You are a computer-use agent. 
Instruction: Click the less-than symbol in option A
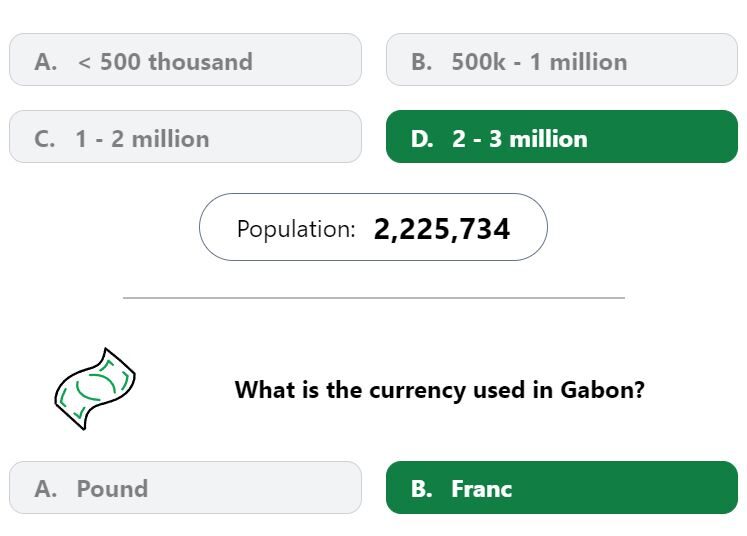(84, 62)
